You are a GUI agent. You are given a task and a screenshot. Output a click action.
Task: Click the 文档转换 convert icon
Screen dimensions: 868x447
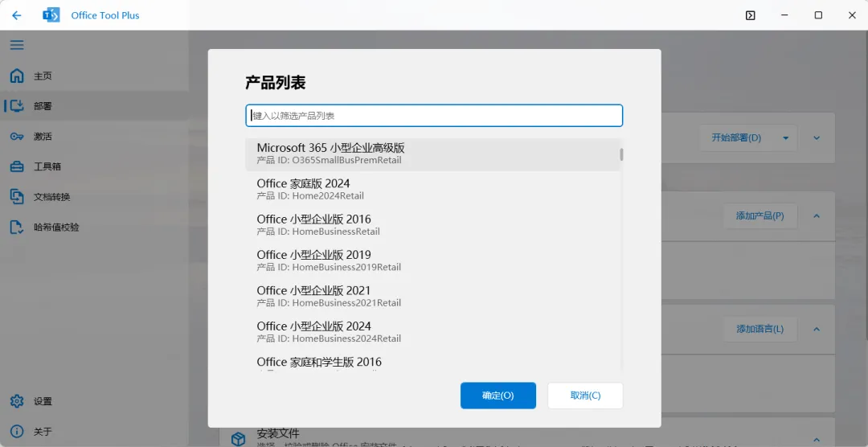[17, 197]
